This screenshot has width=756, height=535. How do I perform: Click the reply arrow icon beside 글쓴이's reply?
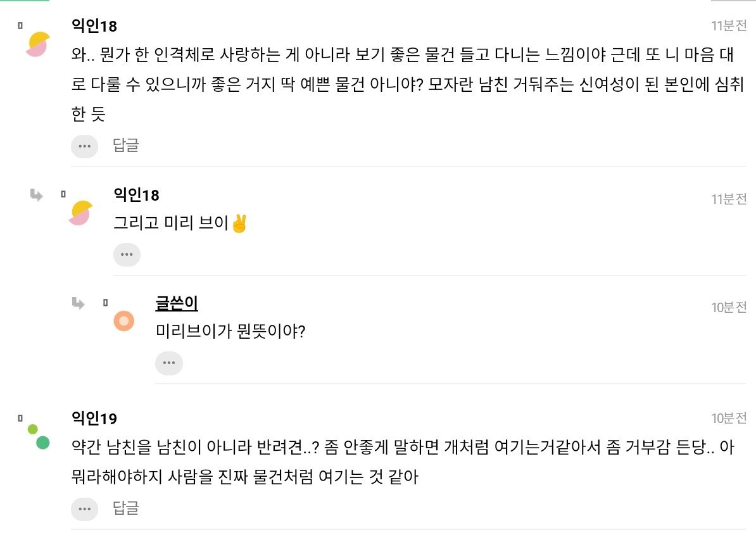point(79,303)
